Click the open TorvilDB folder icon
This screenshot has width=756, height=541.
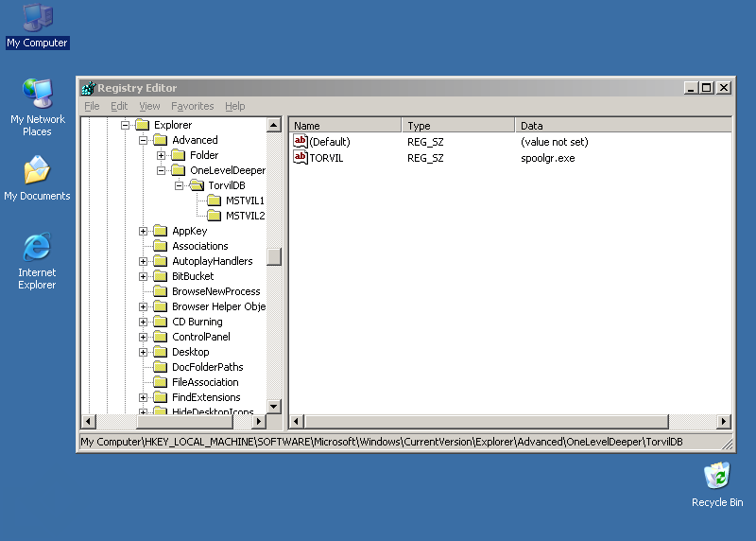(x=197, y=185)
